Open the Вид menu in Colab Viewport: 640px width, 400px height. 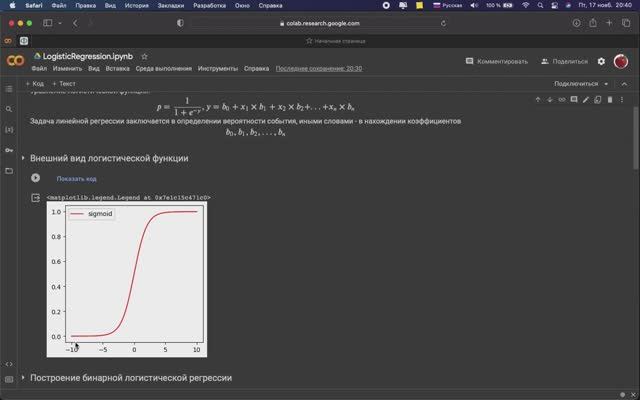(x=94, y=69)
